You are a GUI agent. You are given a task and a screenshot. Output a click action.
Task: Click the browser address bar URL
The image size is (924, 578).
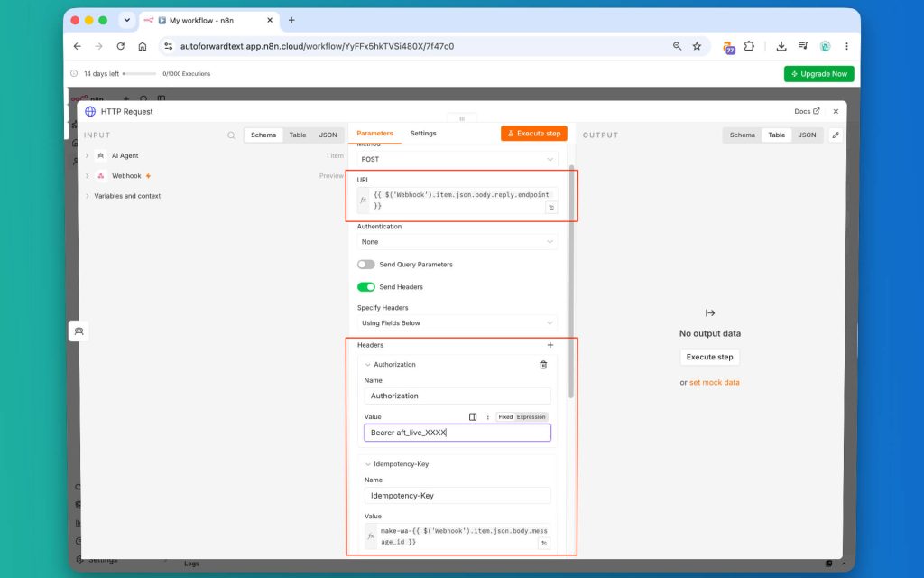pyautogui.click(x=317, y=46)
